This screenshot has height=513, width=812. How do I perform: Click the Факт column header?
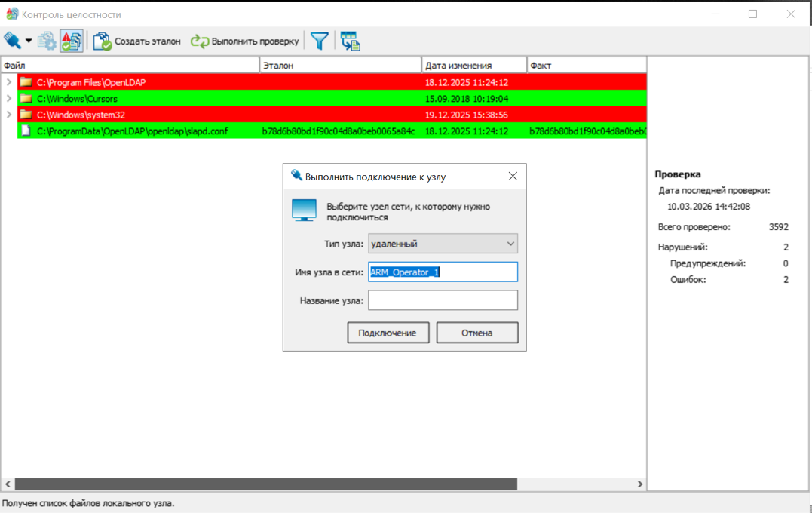click(587, 66)
